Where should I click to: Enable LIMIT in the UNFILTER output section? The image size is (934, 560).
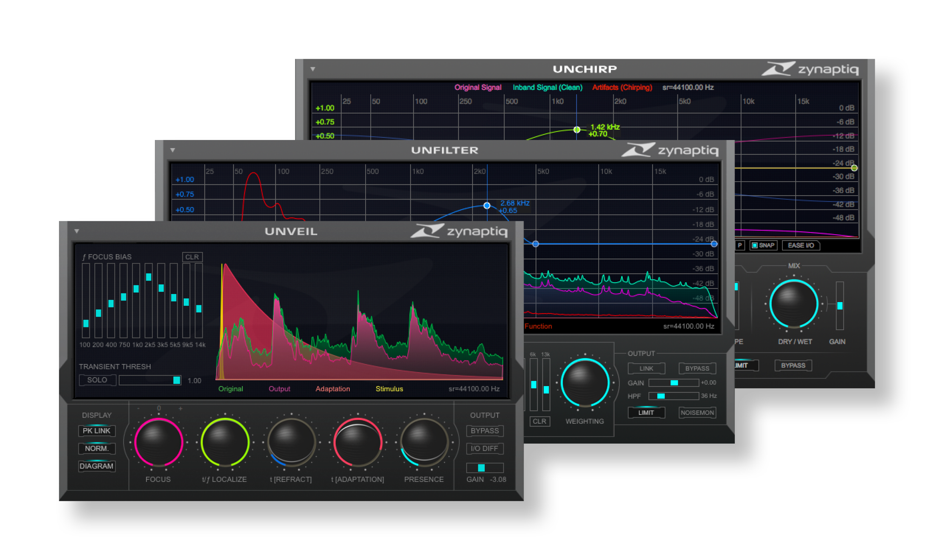(646, 412)
